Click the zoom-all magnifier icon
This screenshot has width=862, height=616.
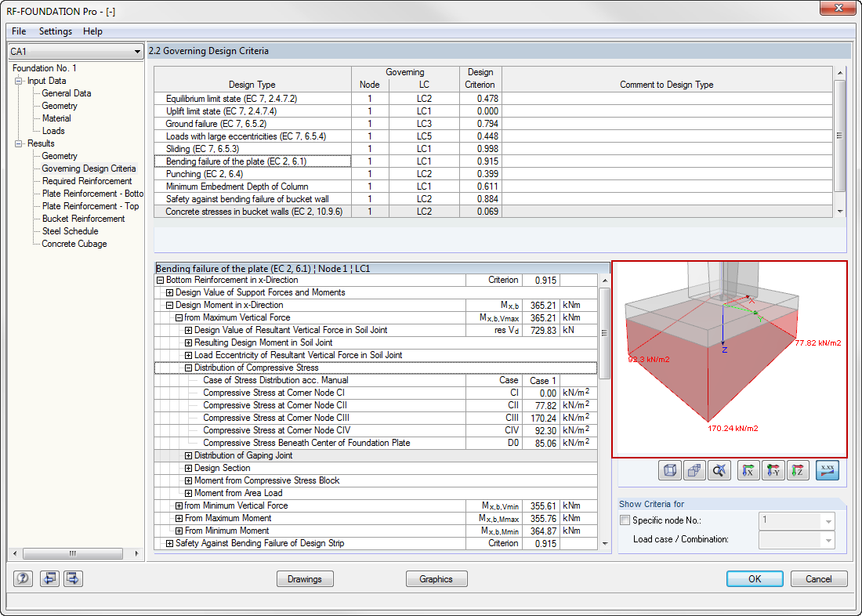719,471
